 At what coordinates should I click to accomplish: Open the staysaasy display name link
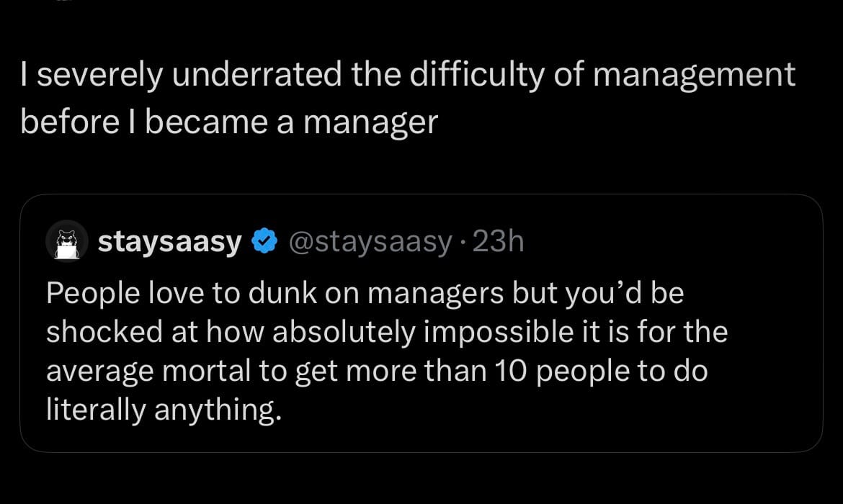coord(169,242)
